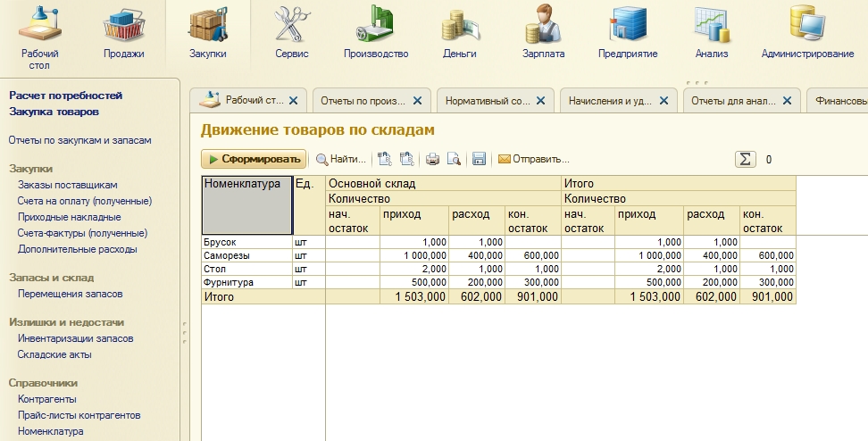This screenshot has height=441, width=868.
Task: Select the 1 503,000 total under Основной склад
Action: (414, 296)
